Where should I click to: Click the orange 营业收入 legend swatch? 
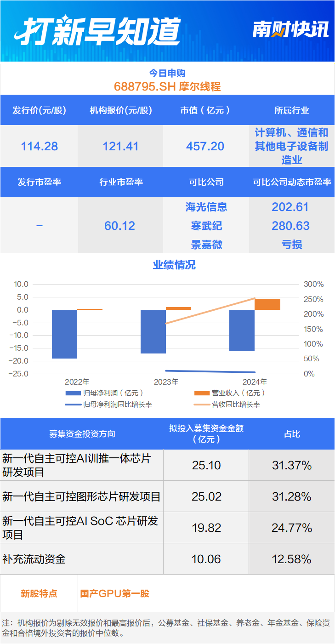pos(202,393)
